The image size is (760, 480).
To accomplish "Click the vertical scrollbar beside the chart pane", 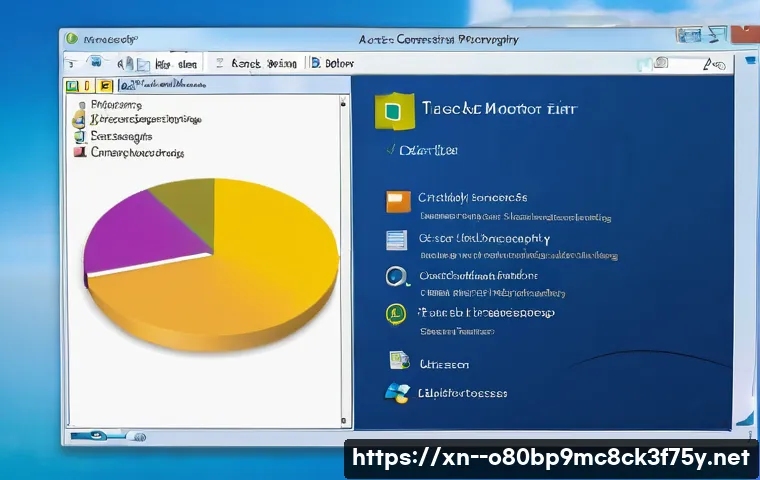I will (x=345, y=260).
